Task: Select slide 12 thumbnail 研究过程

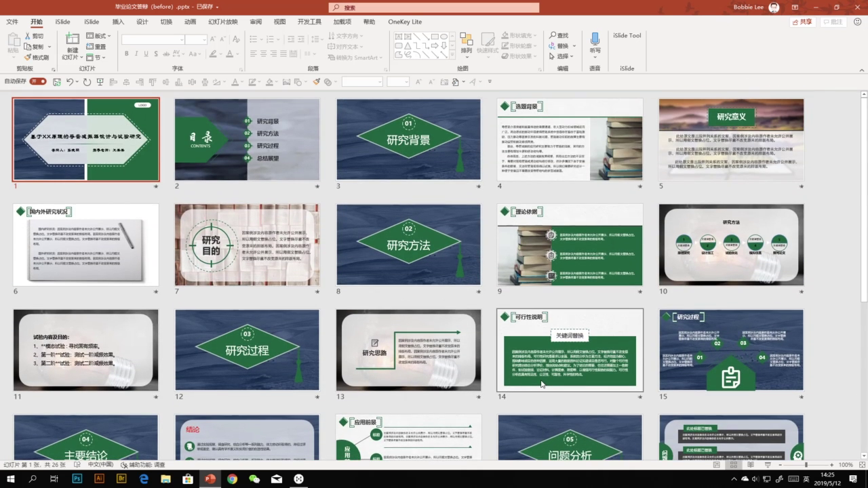Action: pos(247,350)
